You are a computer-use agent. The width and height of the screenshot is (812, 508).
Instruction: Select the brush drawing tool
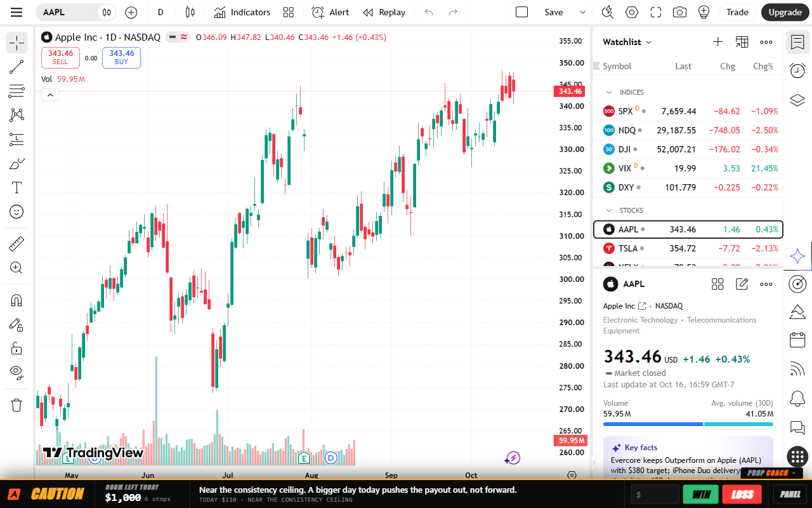(x=16, y=163)
